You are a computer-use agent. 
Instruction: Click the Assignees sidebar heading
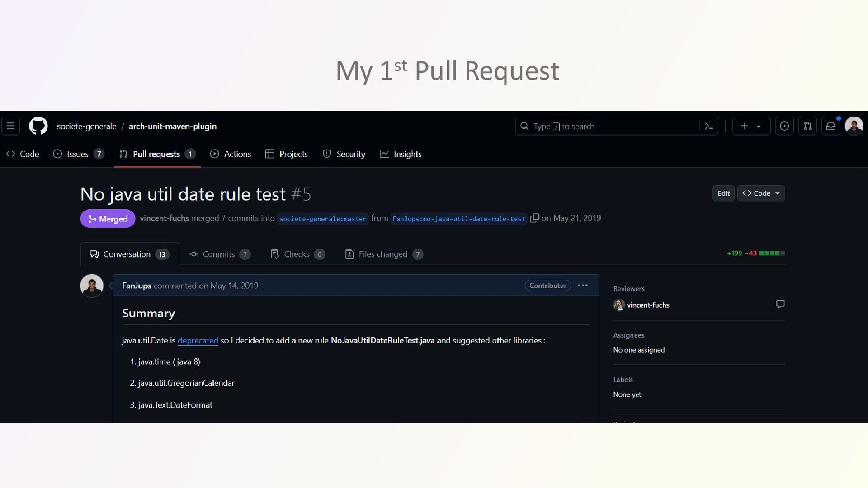click(628, 335)
